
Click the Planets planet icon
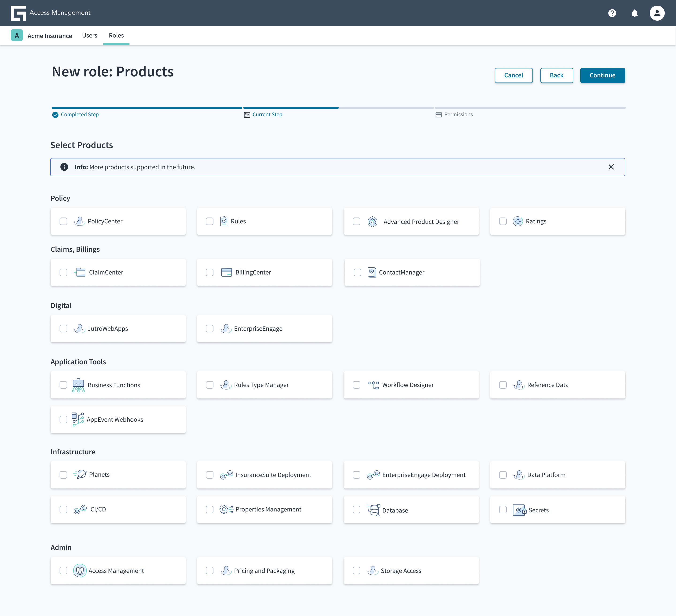[x=80, y=475]
